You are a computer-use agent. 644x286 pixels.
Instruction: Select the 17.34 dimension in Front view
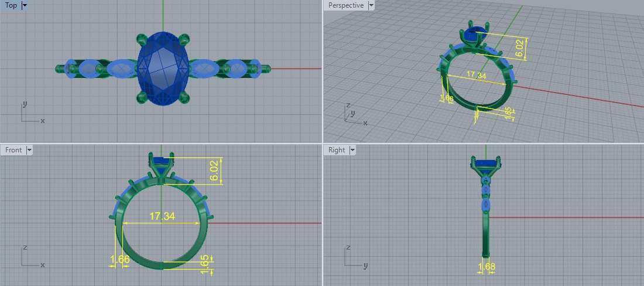tap(162, 216)
